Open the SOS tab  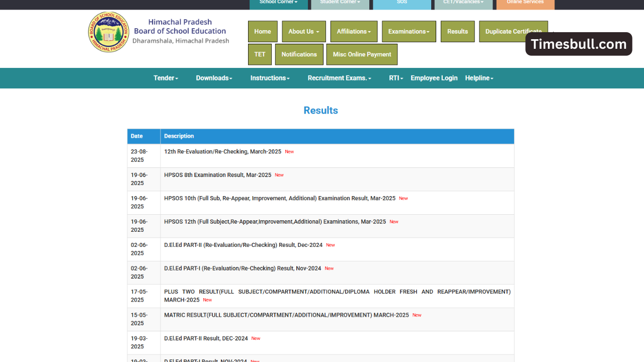coord(402,2)
